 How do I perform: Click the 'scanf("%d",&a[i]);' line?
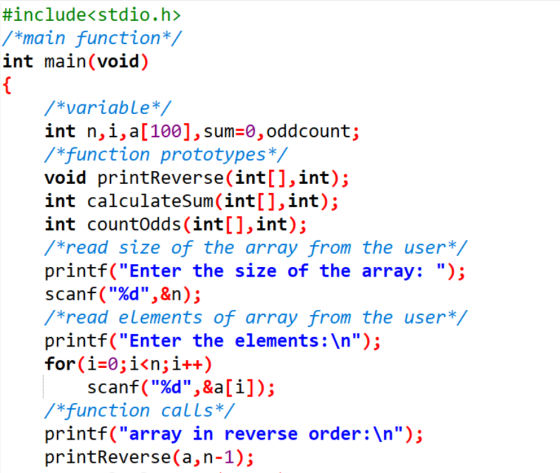[x=181, y=387]
